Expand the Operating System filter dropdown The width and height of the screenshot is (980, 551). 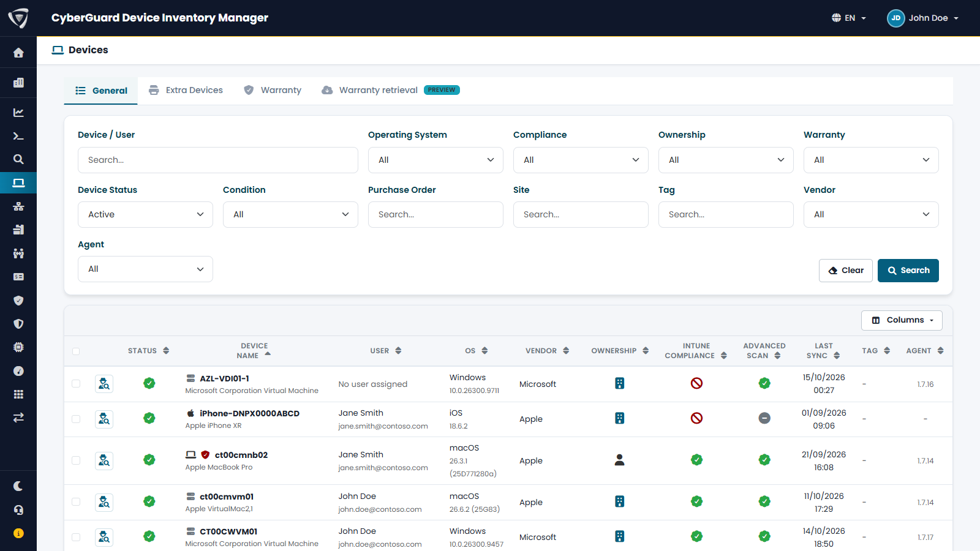pos(435,160)
